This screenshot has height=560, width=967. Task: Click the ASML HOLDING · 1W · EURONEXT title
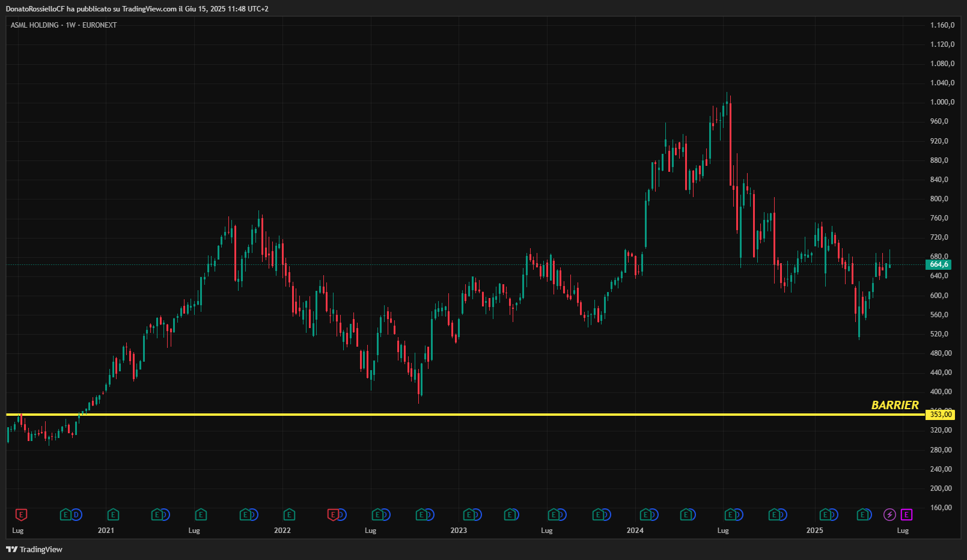pos(64,25)
